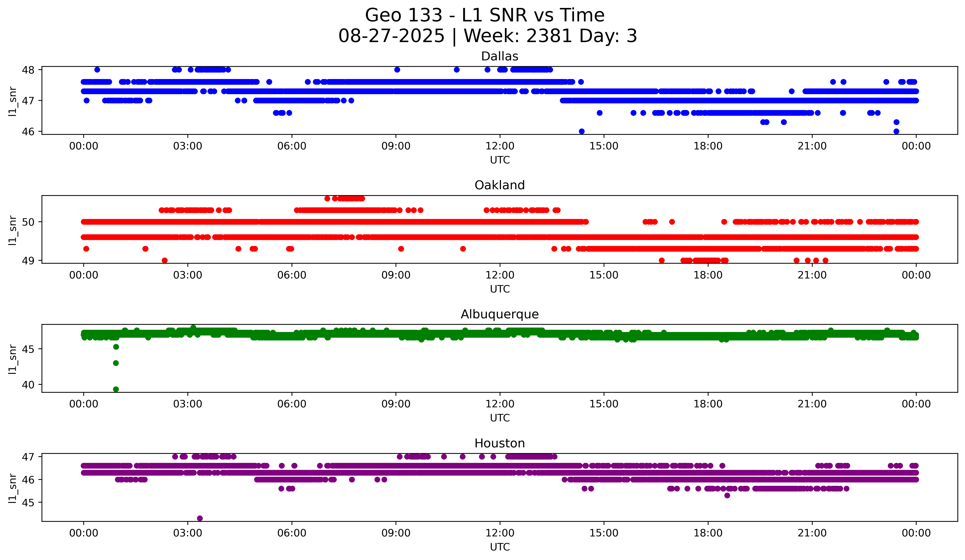Viewport: 965px width, 560px height.
Task: Click the Albuquerque subplot title
Action: (x=499, y=314)
